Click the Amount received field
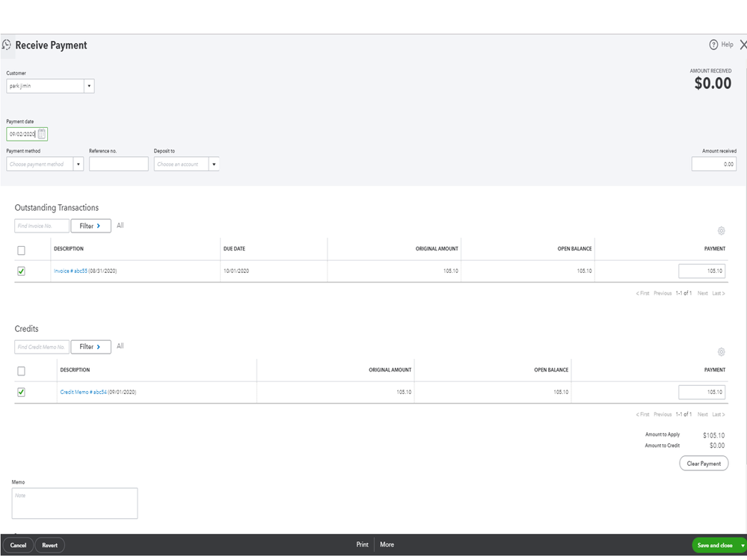The height and width of the screenshot is (560, 747). point(713,164)
